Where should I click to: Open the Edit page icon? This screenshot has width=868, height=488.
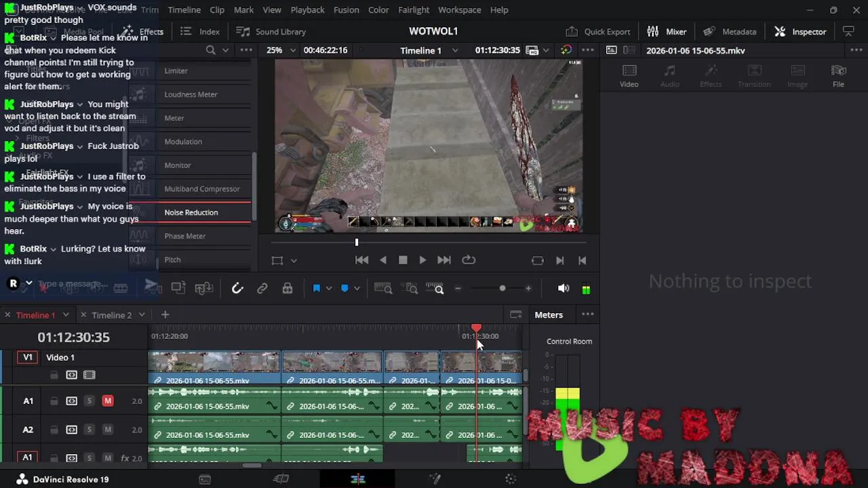point(358,479)
